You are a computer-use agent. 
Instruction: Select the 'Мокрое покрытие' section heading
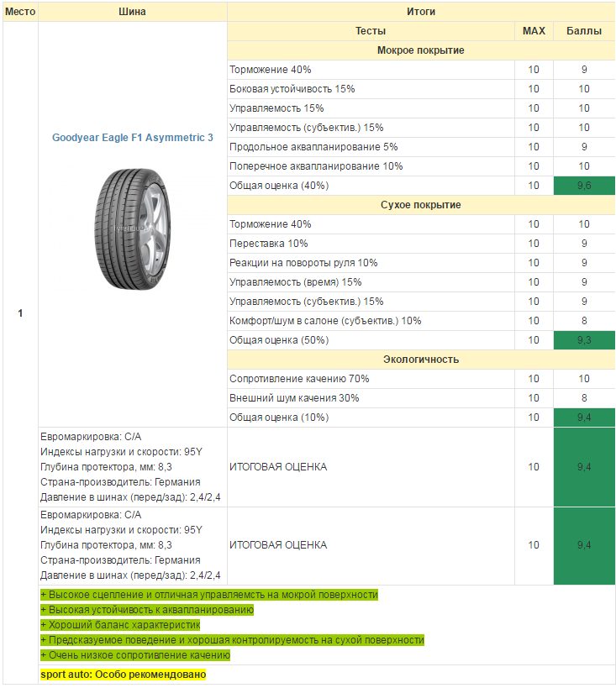click(x=420, y=50)
